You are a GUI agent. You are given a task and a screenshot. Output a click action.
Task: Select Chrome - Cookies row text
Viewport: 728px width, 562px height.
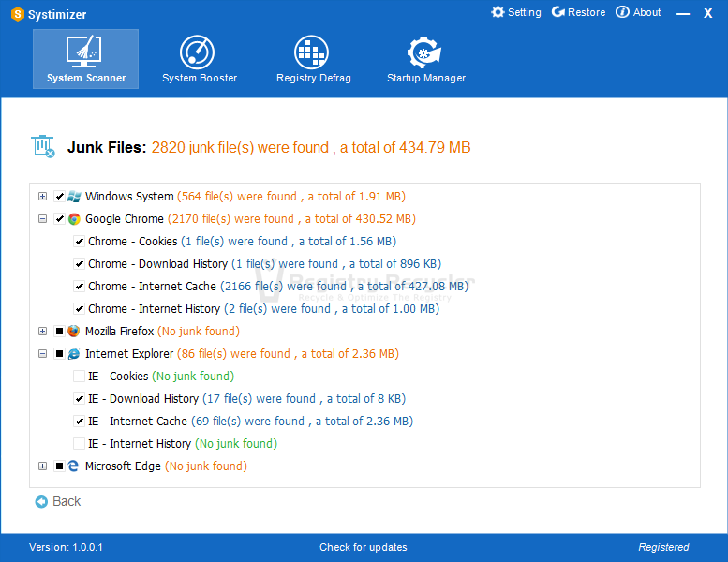point(242,242)
